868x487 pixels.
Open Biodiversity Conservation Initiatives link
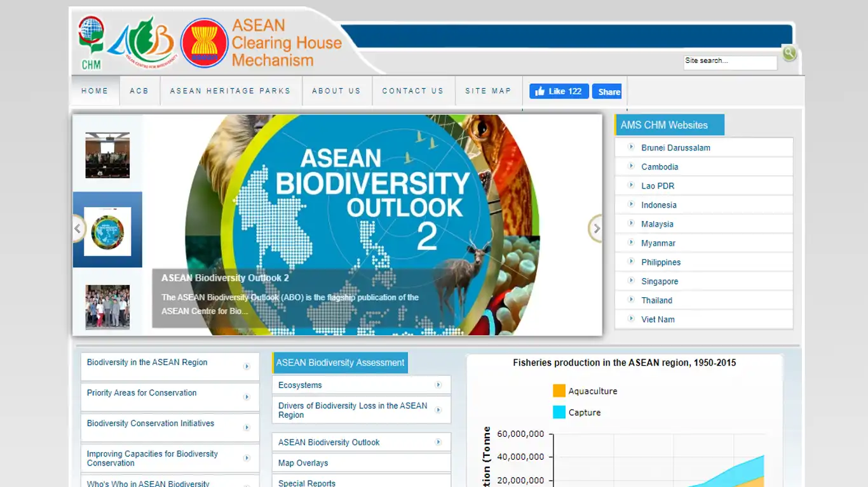(x=151, y=423)
